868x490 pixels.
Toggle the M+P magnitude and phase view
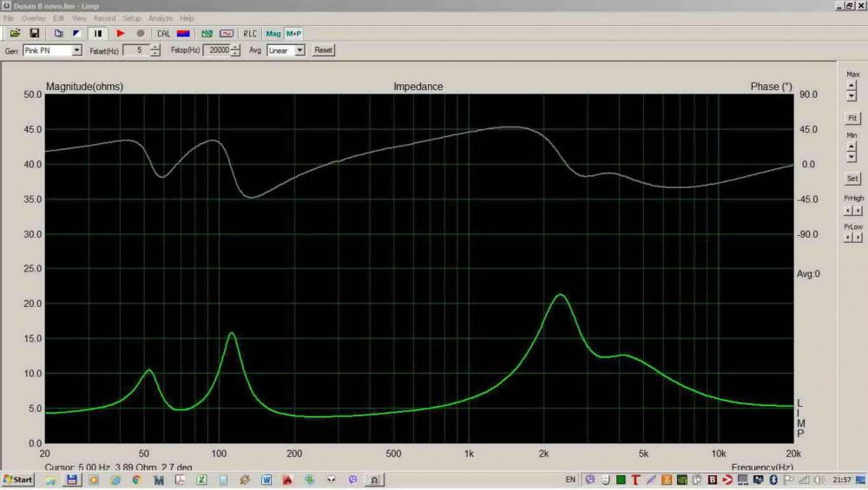(x=294, y=34)
